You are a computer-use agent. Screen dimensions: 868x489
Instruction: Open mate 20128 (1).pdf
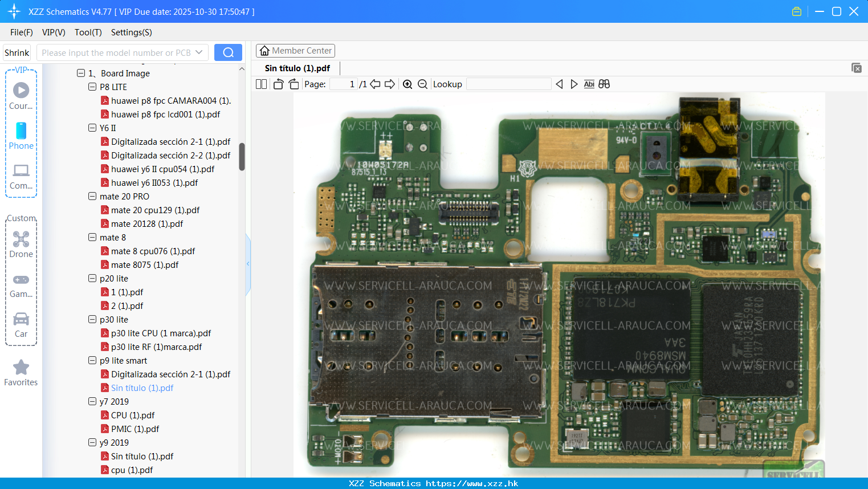142,223
